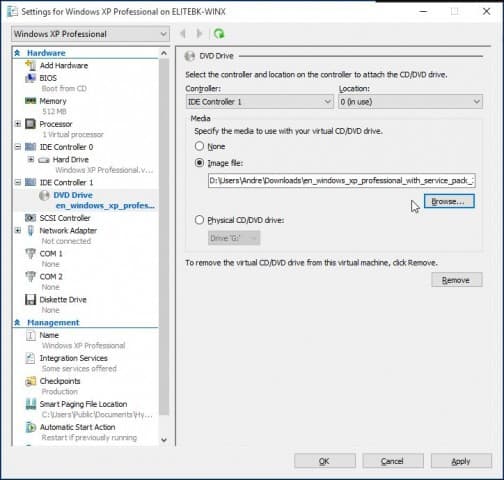
Task: Open the virtual machine selector dropdown
Action: pyautogui.click(x=90, y=34)
